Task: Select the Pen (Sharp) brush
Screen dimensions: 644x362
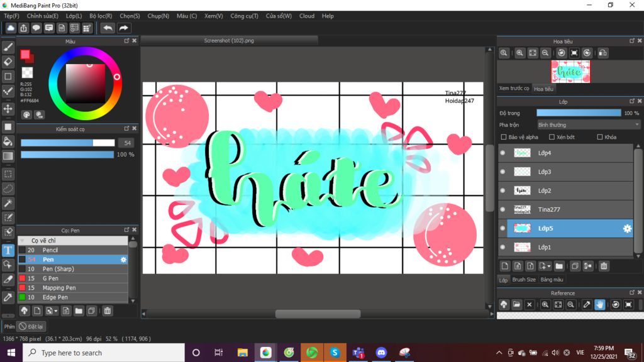Action: coord(73,269)
